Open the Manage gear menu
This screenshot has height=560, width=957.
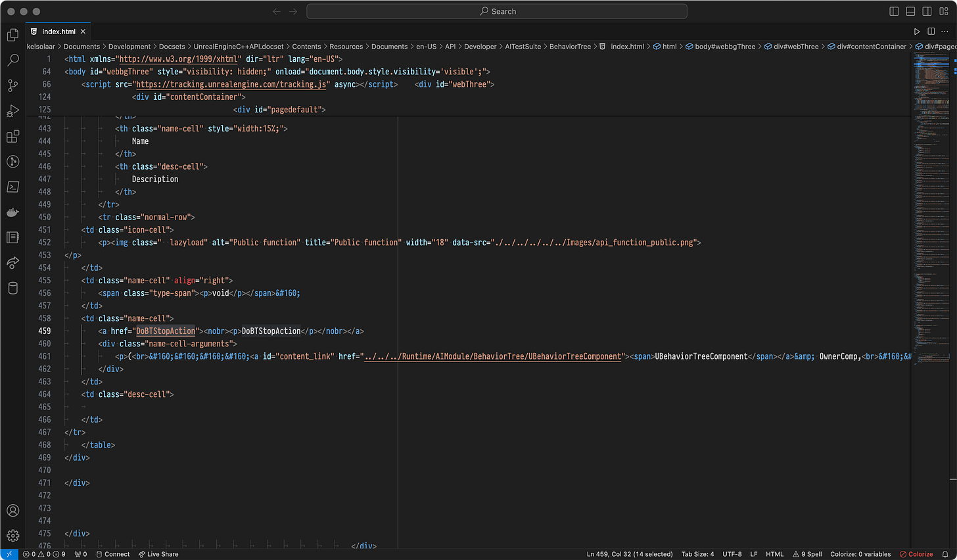(x=12, y=536)
